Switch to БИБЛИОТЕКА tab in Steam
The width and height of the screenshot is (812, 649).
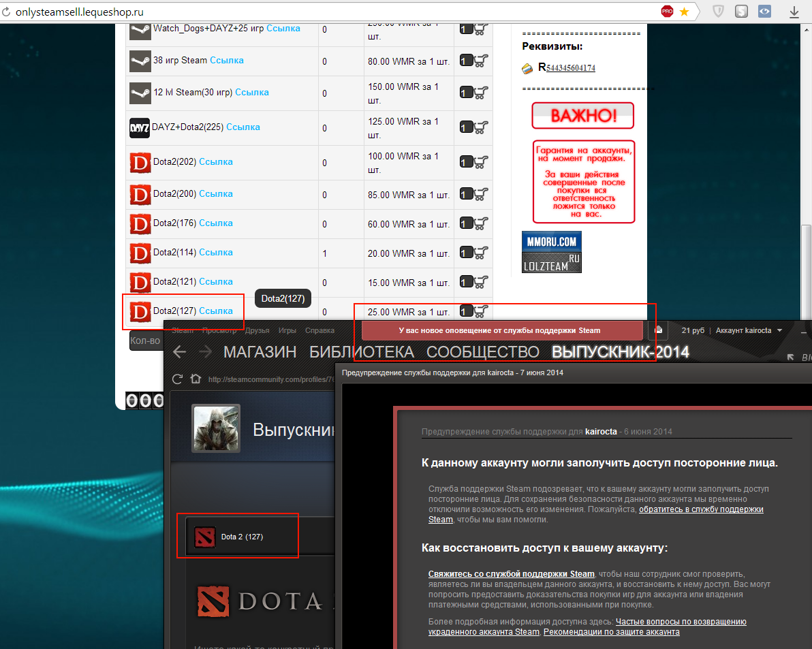coord(362,352)
